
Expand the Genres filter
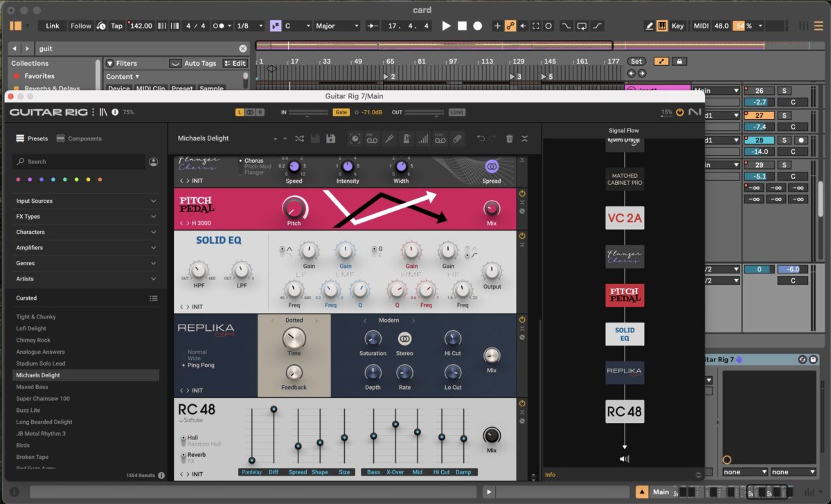pyautogui.click(x=87, y=263)
